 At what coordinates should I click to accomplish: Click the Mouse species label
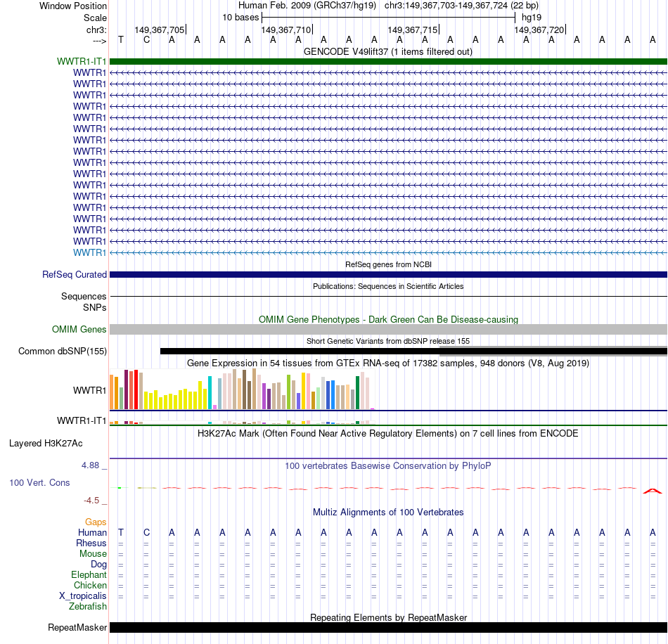pyautogui.click(x=93, y=553)
